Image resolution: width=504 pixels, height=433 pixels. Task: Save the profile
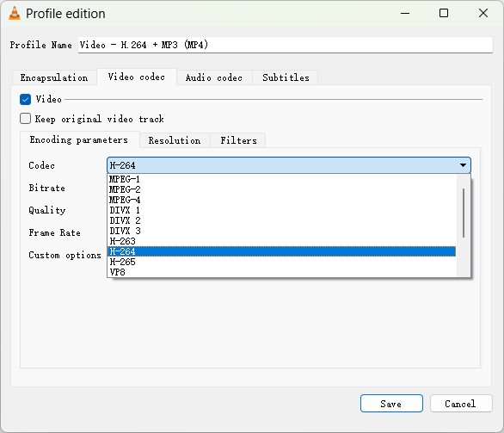pos(391,404)
